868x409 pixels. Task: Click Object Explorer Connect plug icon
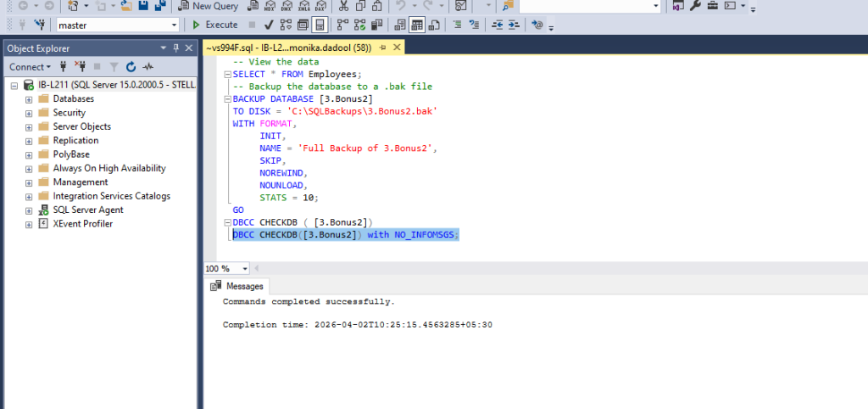(63, 67)
